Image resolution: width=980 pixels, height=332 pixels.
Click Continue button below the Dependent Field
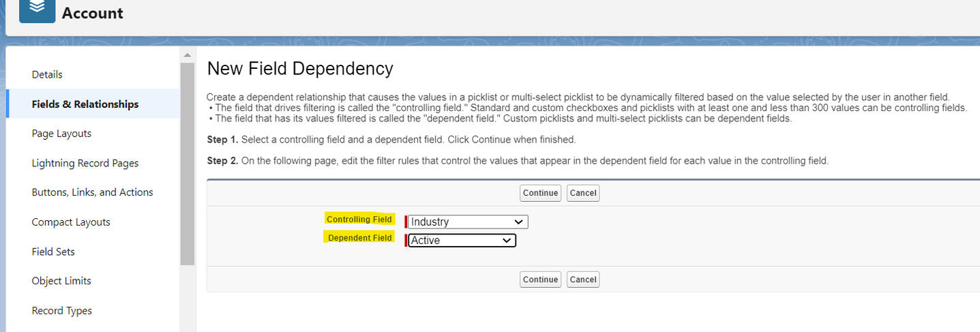[x=540, y=280]
